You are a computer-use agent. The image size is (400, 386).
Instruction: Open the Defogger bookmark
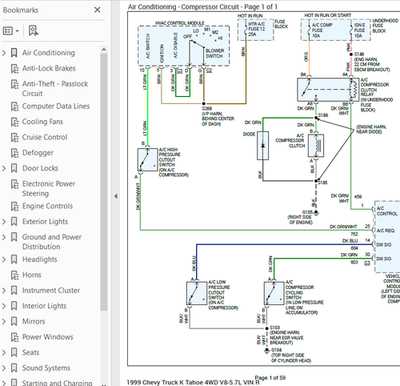click(38, 153)
